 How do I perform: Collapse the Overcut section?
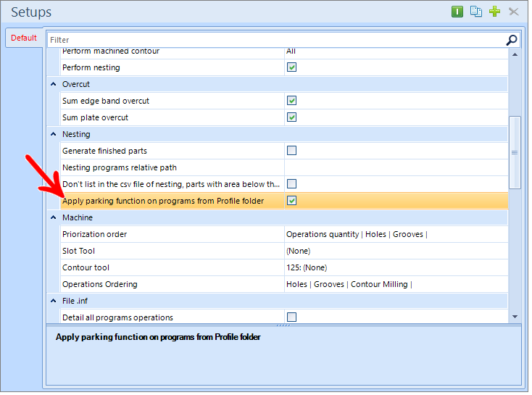54,85
